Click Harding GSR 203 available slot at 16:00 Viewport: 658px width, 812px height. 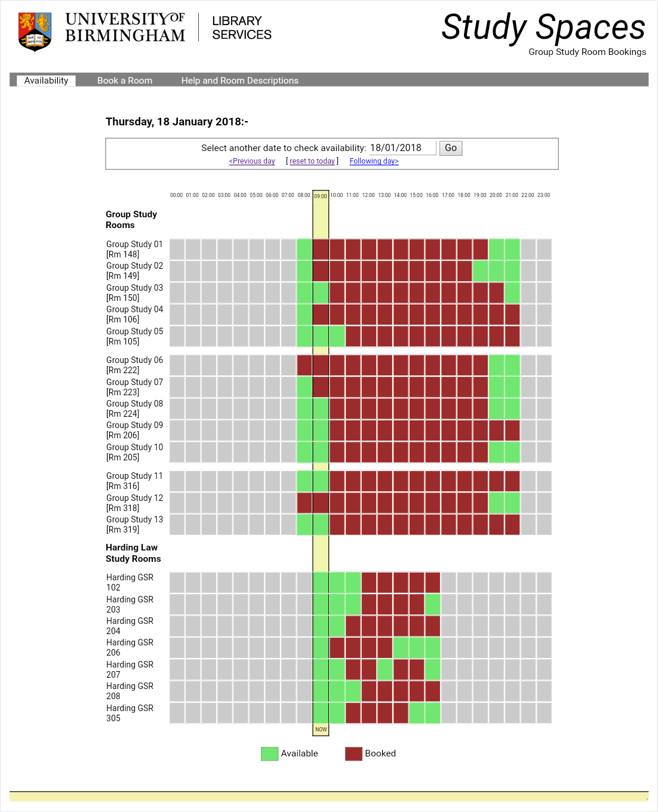click(432, 605)
